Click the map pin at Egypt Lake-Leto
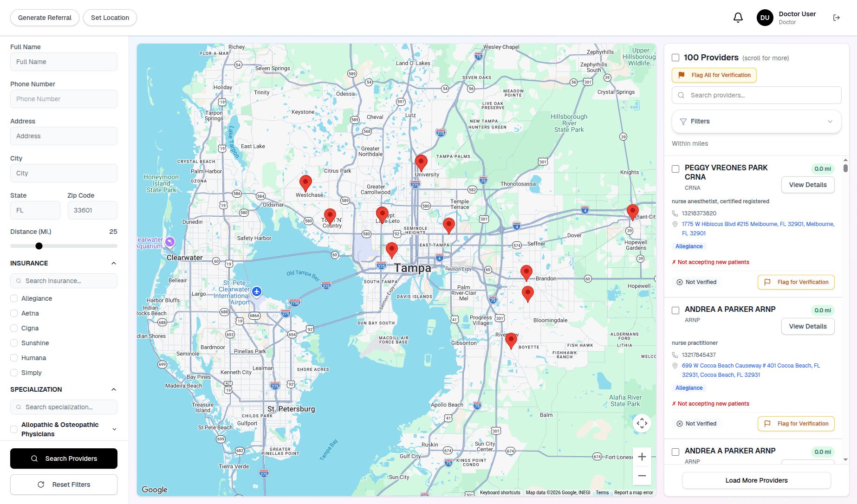The width and height of the screenshot is (857, 504). (382, 215)
